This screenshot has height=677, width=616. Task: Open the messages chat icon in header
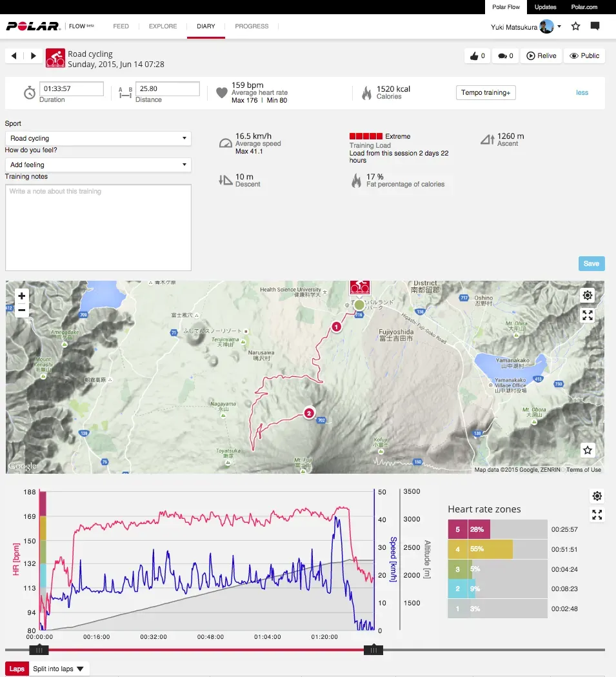(595, 26)
